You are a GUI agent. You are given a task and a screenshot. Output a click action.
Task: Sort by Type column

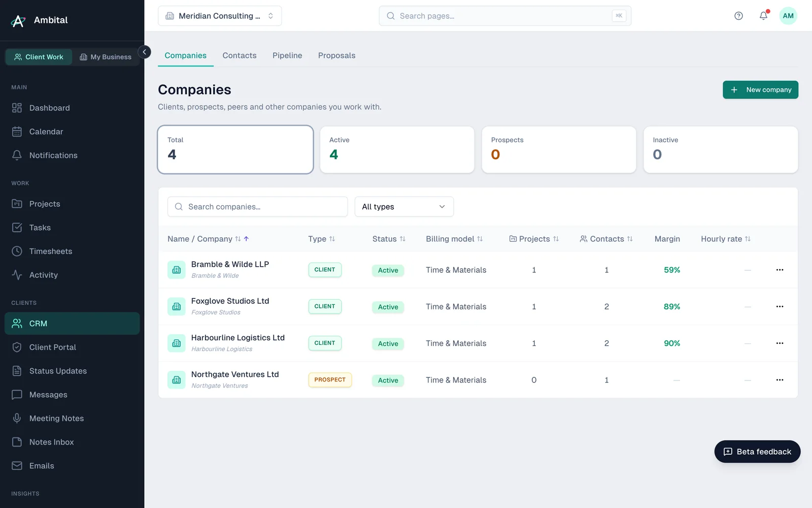pyautogui.click(x=321, y=239)
